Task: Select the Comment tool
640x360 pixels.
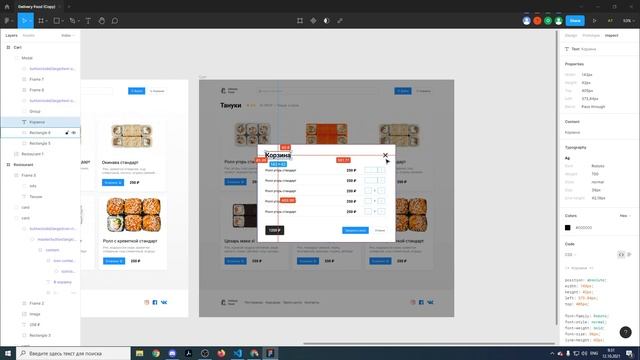Action: 115,20
